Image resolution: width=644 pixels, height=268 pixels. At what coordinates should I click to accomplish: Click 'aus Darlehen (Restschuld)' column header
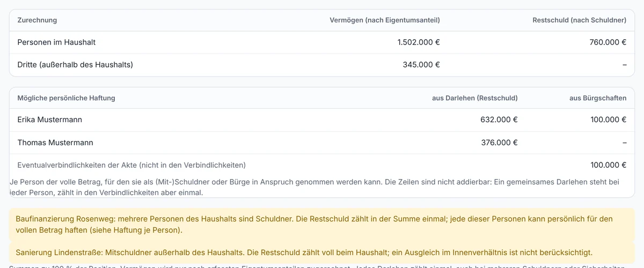(x=475, y=98)
